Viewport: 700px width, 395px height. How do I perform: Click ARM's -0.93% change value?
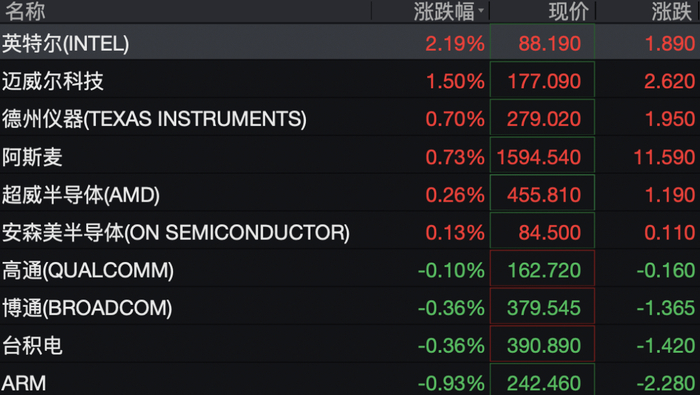[x=451, y=384]
